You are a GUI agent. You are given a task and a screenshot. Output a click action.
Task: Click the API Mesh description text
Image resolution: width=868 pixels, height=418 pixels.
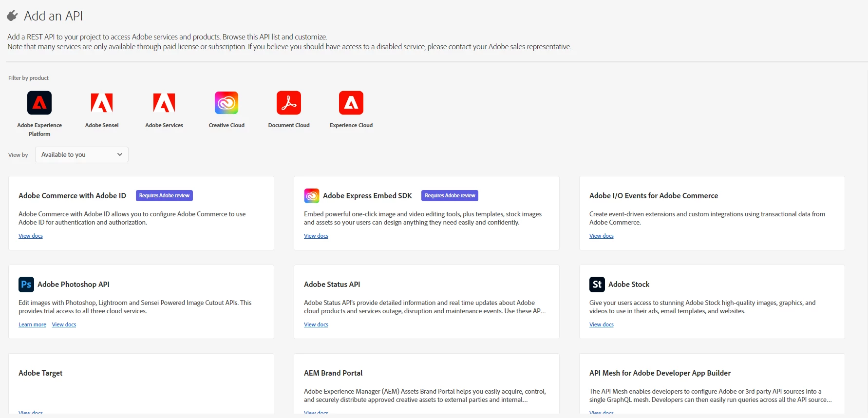(x=711, y=396)
